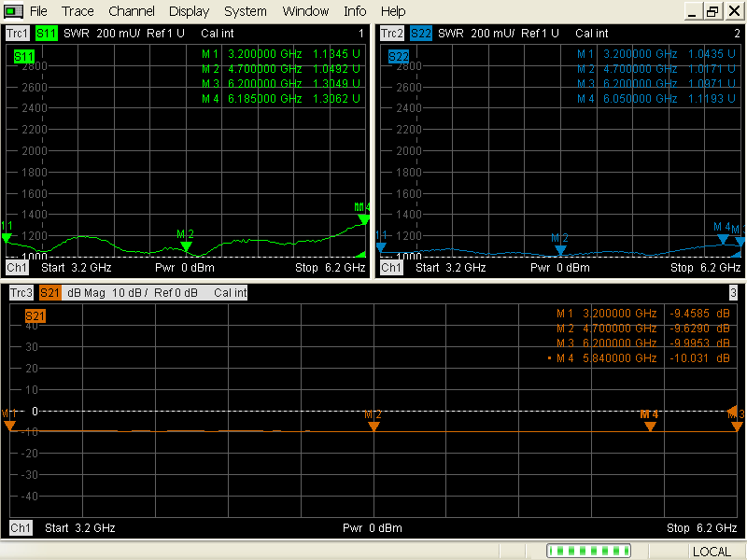This screenshot has width=747, height=560.
Task: Click the Ch1 channel label below the S21 diagram
Action: coord(20,527)
